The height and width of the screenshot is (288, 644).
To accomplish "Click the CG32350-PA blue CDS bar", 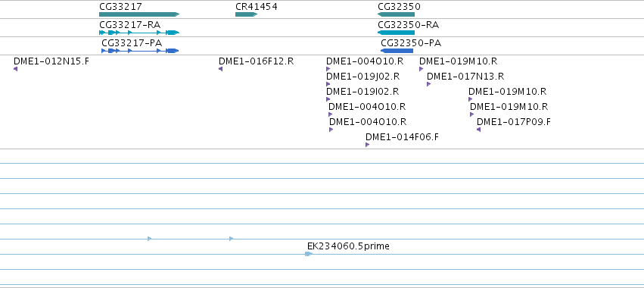I will coord(397,51).
